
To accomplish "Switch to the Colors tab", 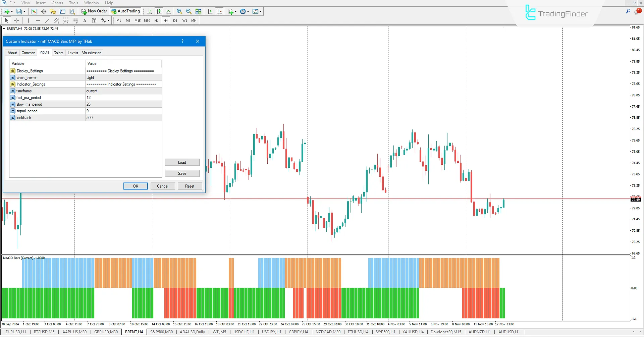I will click(x=58, y=53).
